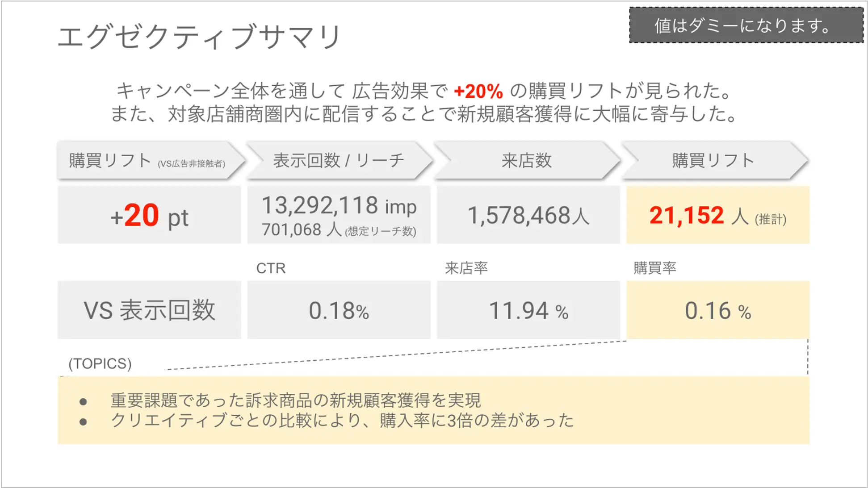Click the エグゼクティブサマリ slide title
The image size is (868, 488).
pos(199,37)
